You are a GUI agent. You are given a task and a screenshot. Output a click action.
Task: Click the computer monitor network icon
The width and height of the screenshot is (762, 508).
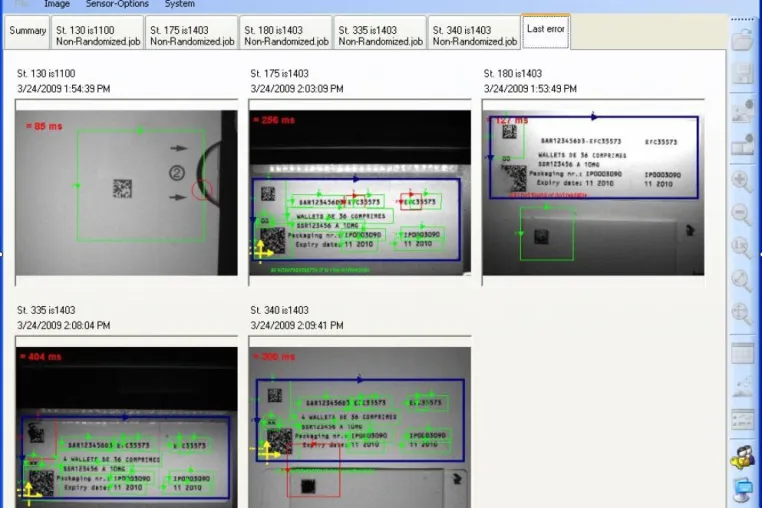(742, 490)
